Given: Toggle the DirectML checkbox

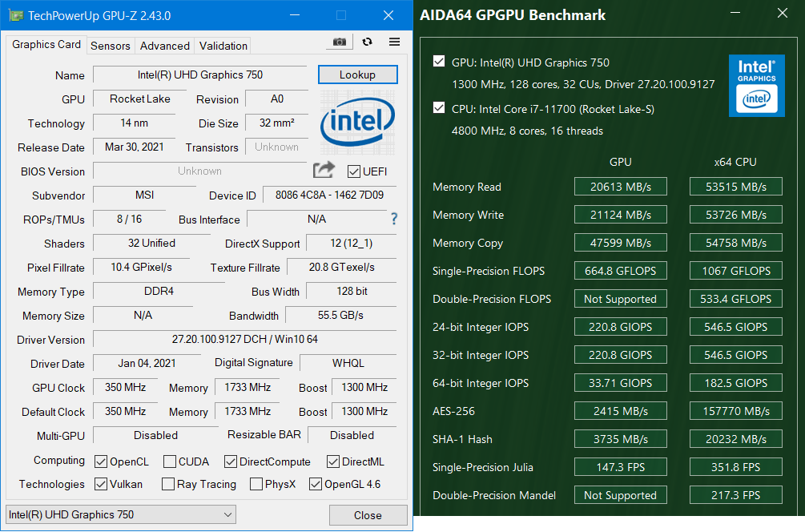Looking at the screenshot, I should (x=333, y=461).
